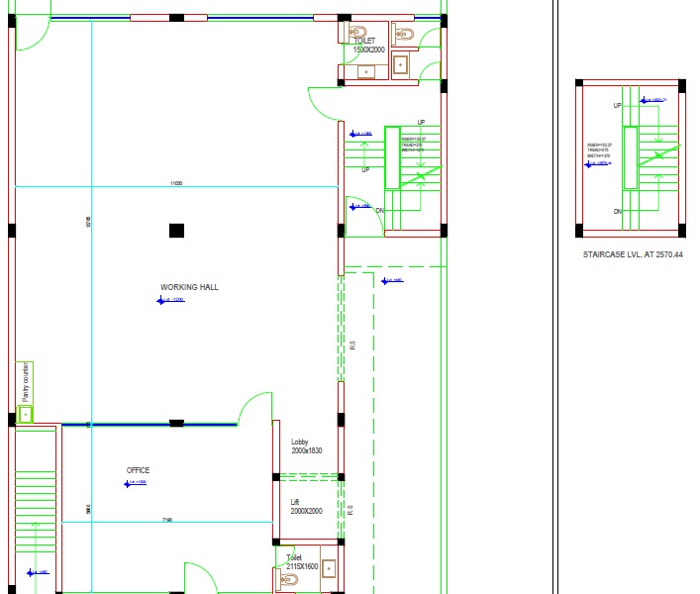The image size is (700, 594).
Task: Click the door swing at top-left corner entrance
Action: [33, 33]
